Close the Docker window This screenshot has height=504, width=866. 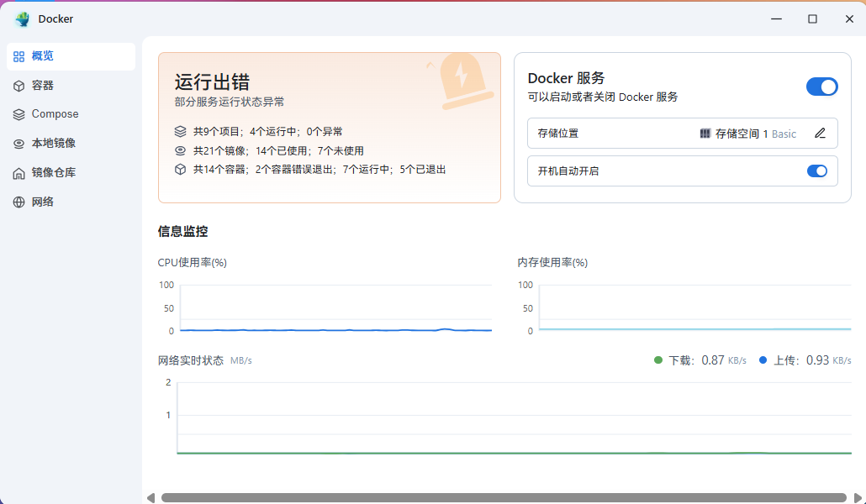coord(849,18)
